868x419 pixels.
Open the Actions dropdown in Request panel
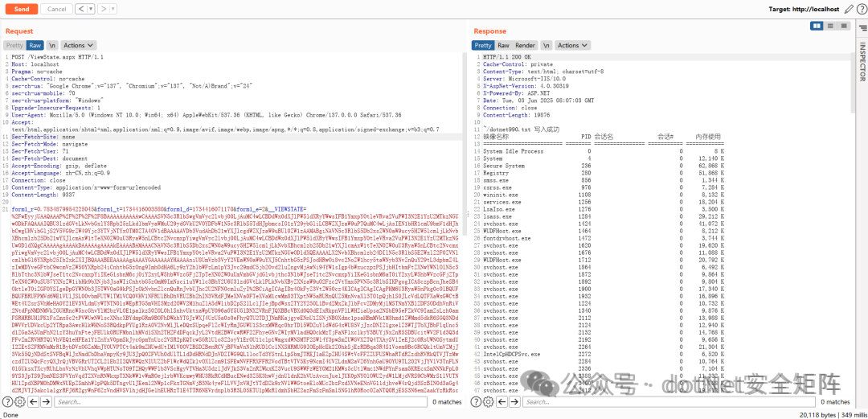pos(78,46)
